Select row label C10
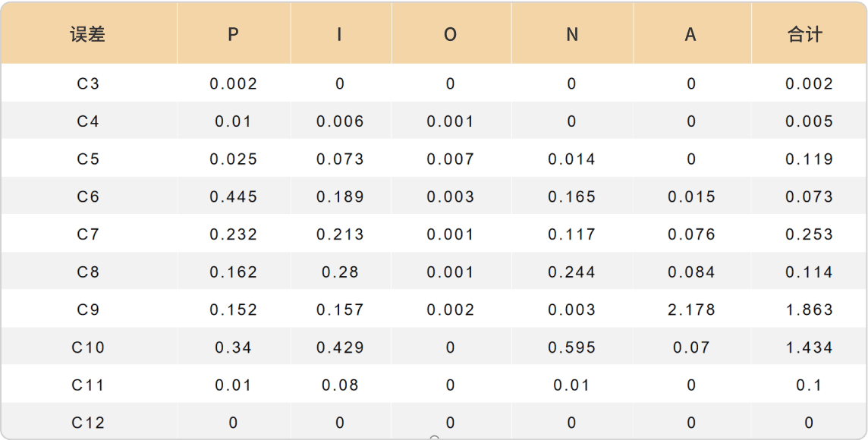The image size is (868, 440). pos(88,347)
